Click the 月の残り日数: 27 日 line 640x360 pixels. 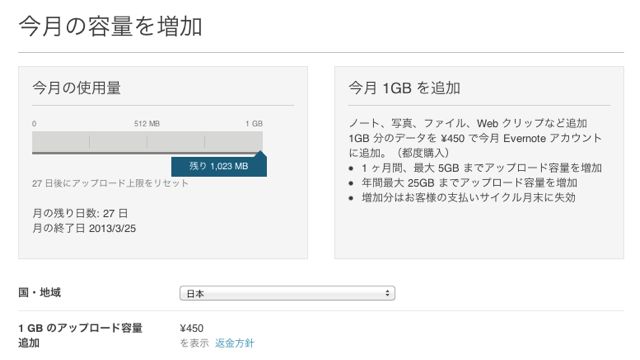point(80,213)
